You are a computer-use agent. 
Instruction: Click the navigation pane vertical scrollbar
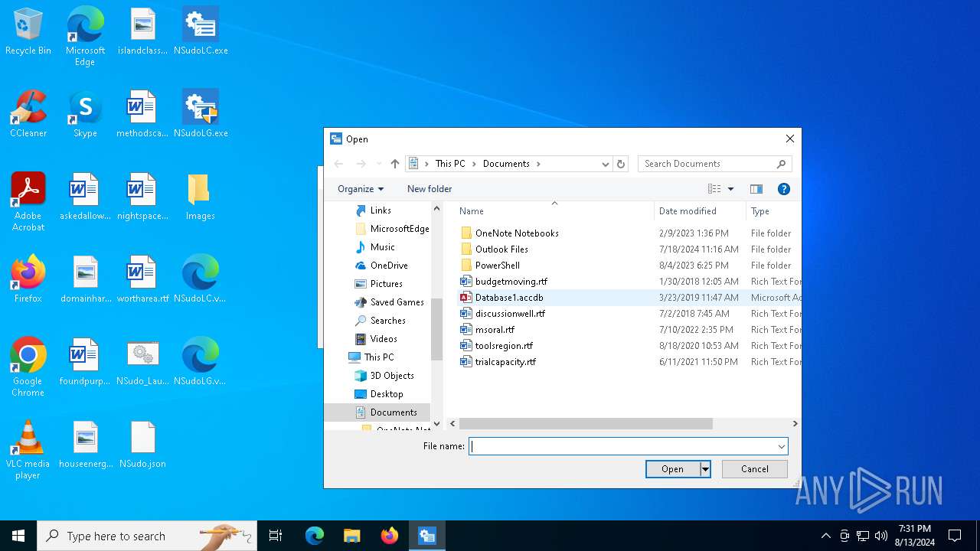point(437,329)
